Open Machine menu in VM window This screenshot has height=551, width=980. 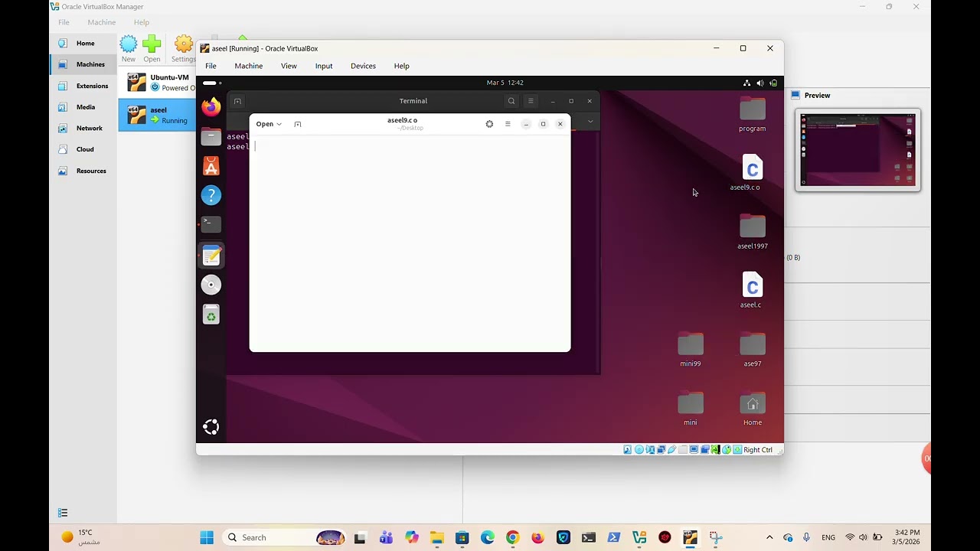pyautogui.click(x=248, y=66)
